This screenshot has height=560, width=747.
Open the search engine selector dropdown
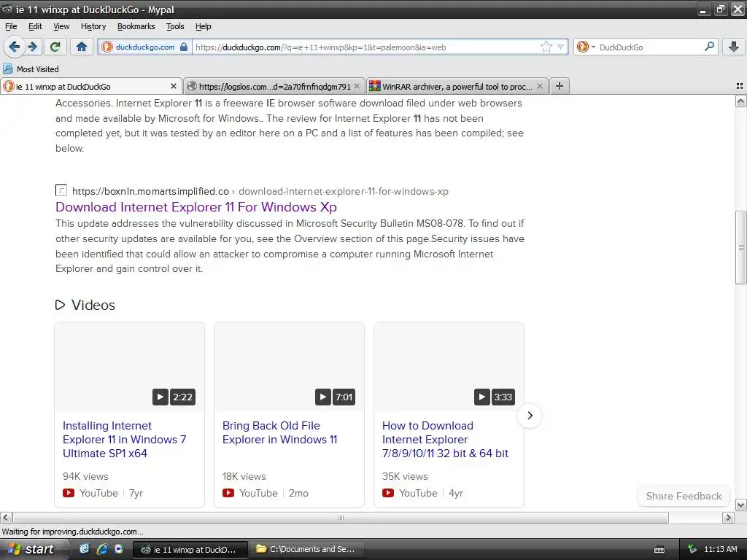pyautogui.click(x=586, y=47)
